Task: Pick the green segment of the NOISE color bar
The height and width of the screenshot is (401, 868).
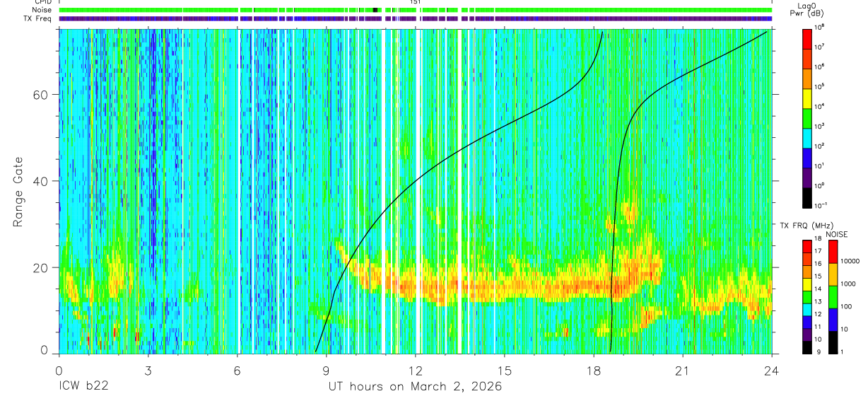Action: tap(832, 297)
